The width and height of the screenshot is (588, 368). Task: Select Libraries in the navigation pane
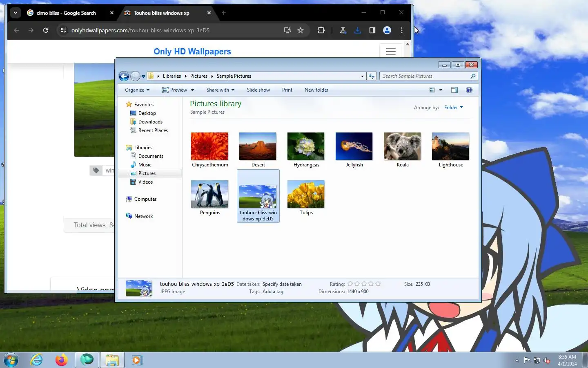(139, 148)
